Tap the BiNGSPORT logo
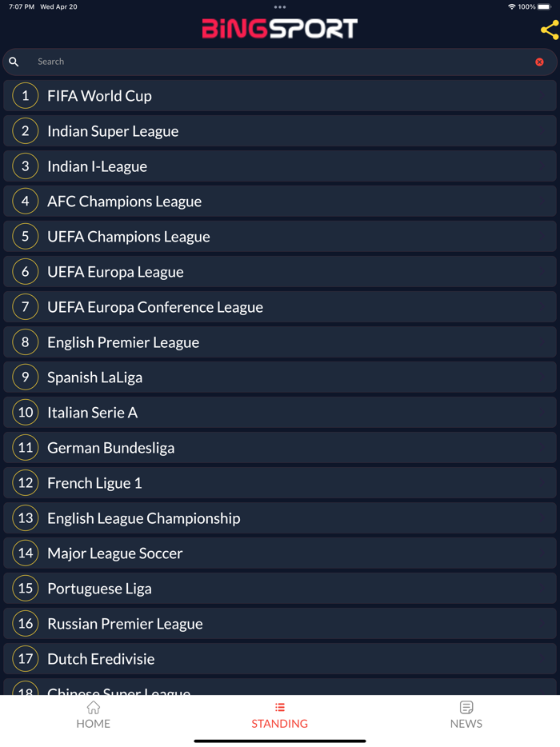The image size is (560, 747). [x=279, y=29]
